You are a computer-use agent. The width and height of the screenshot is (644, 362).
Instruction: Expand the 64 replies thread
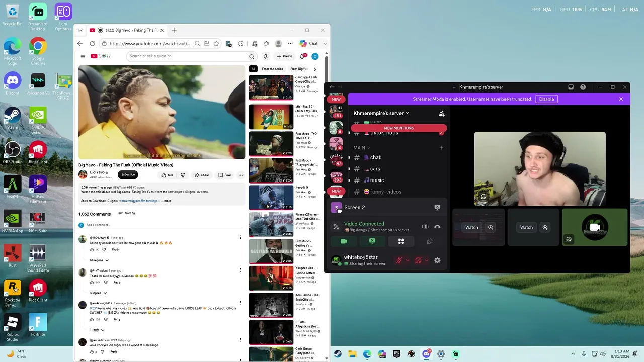tap(99, 260)
